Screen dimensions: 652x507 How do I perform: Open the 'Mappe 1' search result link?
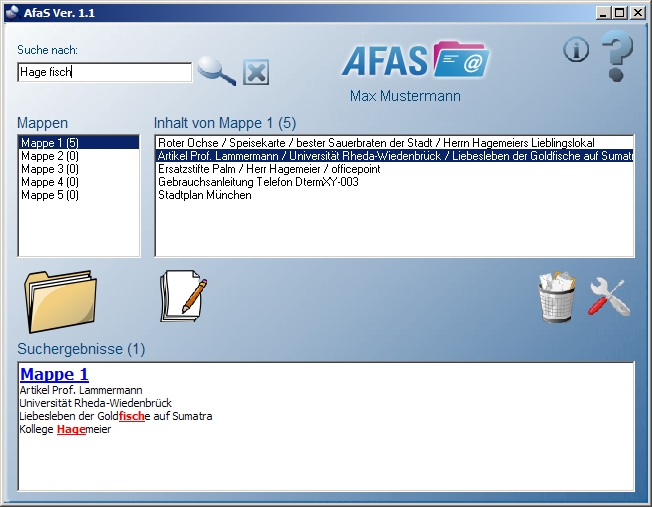[54, 374]
